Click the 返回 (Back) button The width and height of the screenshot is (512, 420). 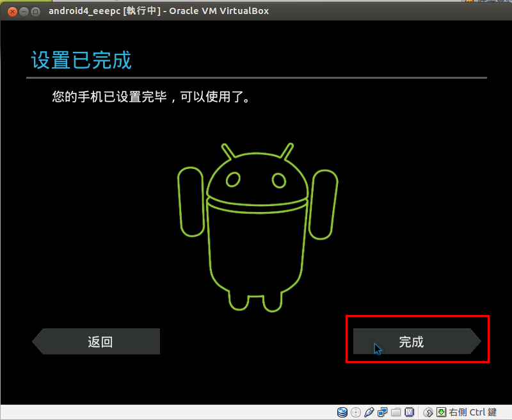(x=96, y=341)
